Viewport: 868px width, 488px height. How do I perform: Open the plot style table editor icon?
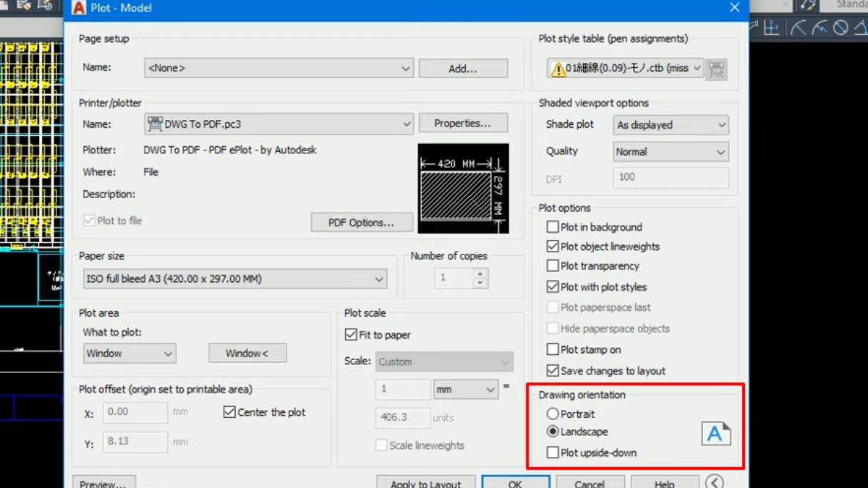point(717,69)
